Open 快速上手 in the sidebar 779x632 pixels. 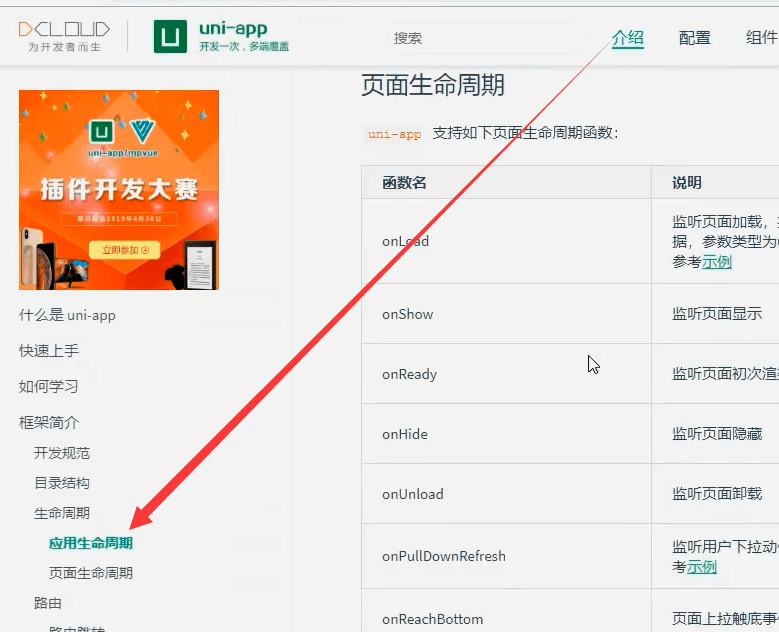(x=49, y=350)
